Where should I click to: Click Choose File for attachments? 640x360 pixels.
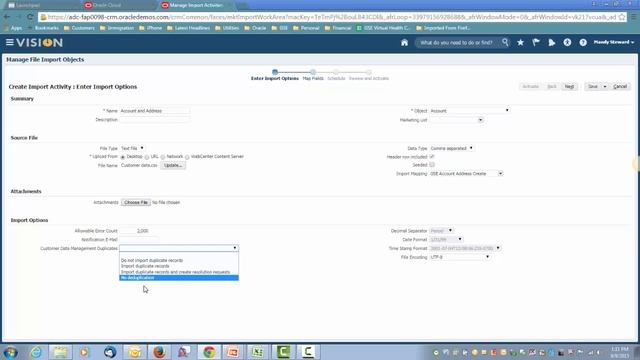point(136,202)
